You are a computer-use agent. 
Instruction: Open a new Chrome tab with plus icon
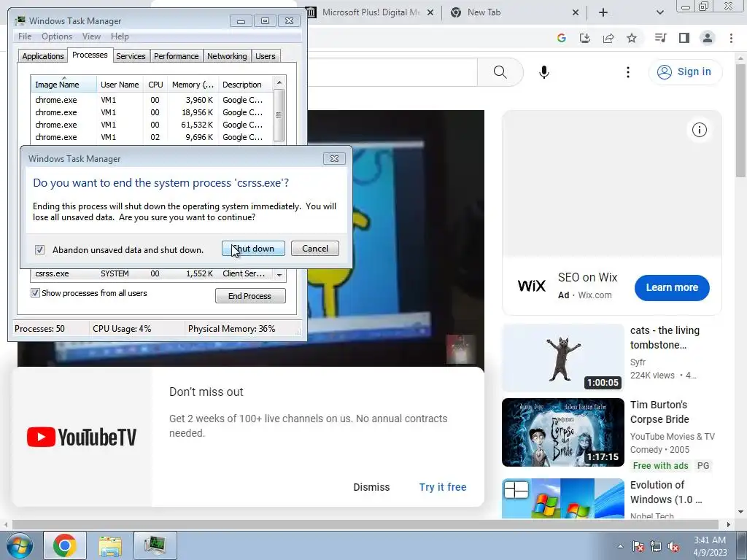[603, 12]
